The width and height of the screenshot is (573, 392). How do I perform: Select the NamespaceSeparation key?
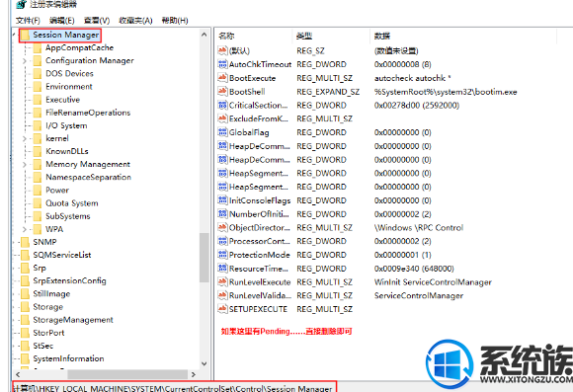[88, 177]
